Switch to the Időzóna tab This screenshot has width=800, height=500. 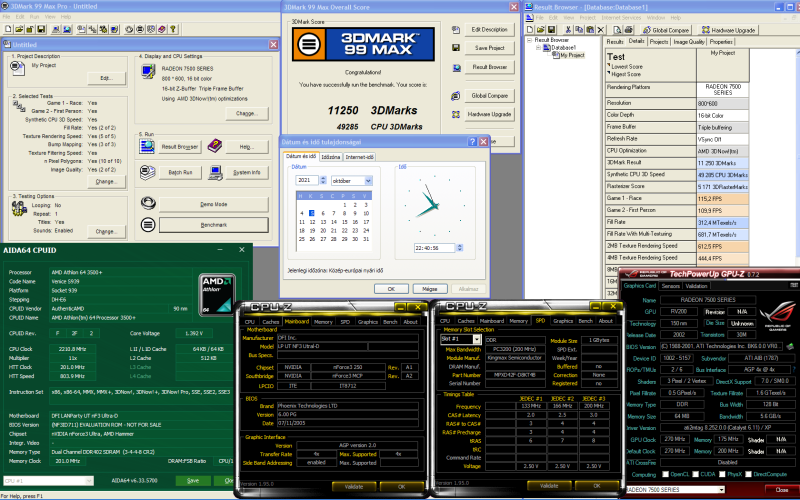click(331, 157)
